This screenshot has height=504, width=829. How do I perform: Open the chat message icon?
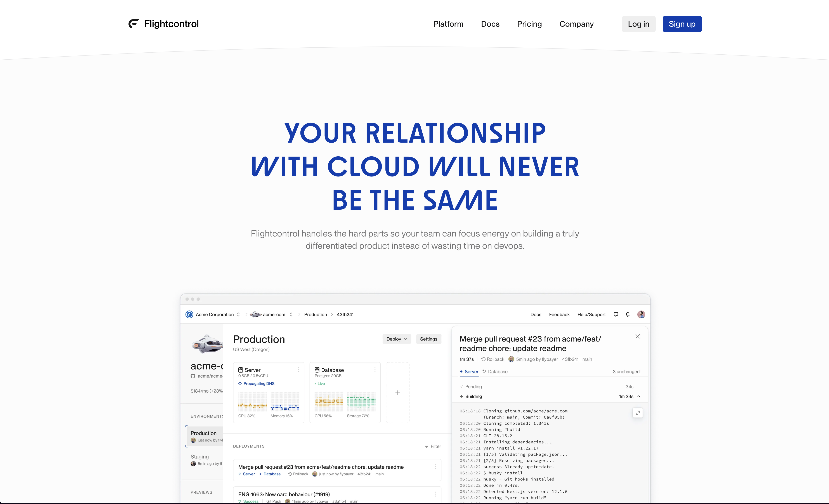616,314
